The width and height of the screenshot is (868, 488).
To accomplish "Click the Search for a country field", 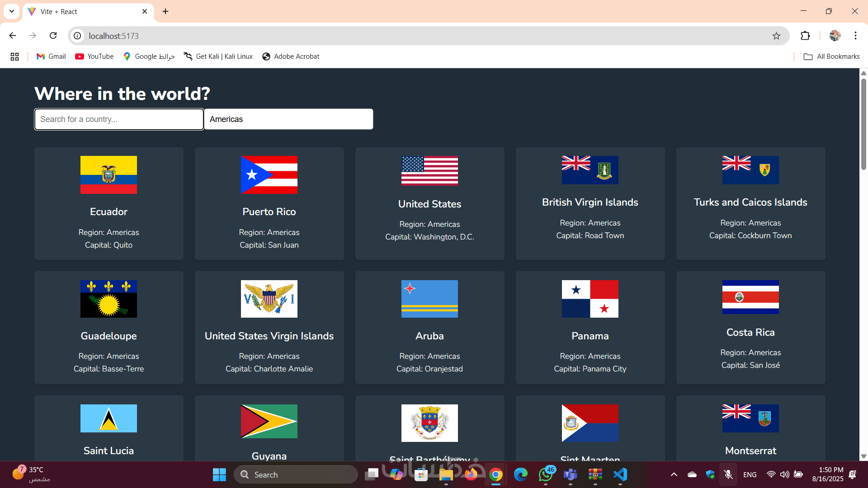I will click(119, 119).
